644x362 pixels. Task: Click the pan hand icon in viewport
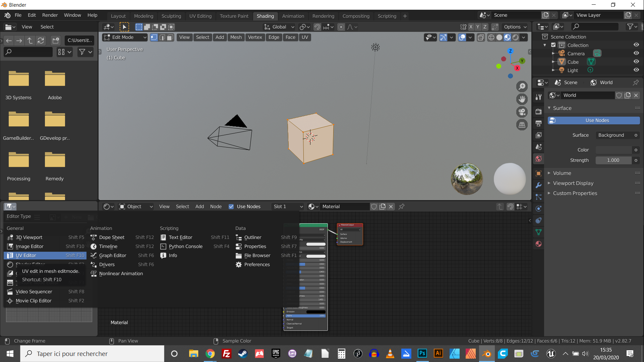[522, 99]
